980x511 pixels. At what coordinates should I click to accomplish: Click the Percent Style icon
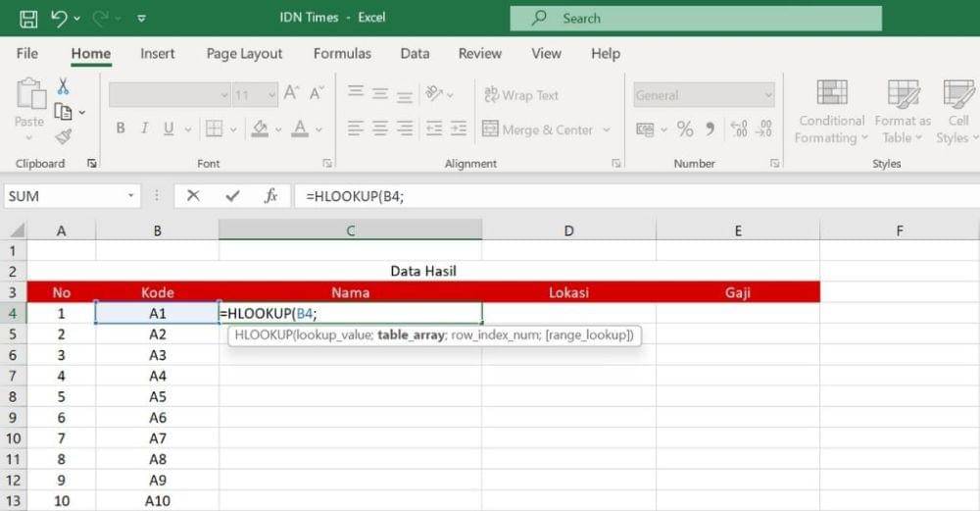point(685,129)
